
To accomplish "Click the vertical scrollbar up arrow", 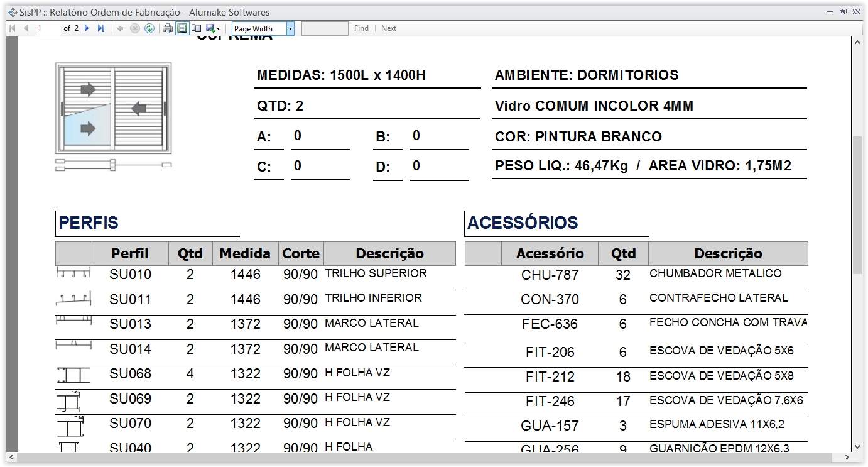I will tap(857, 41).
